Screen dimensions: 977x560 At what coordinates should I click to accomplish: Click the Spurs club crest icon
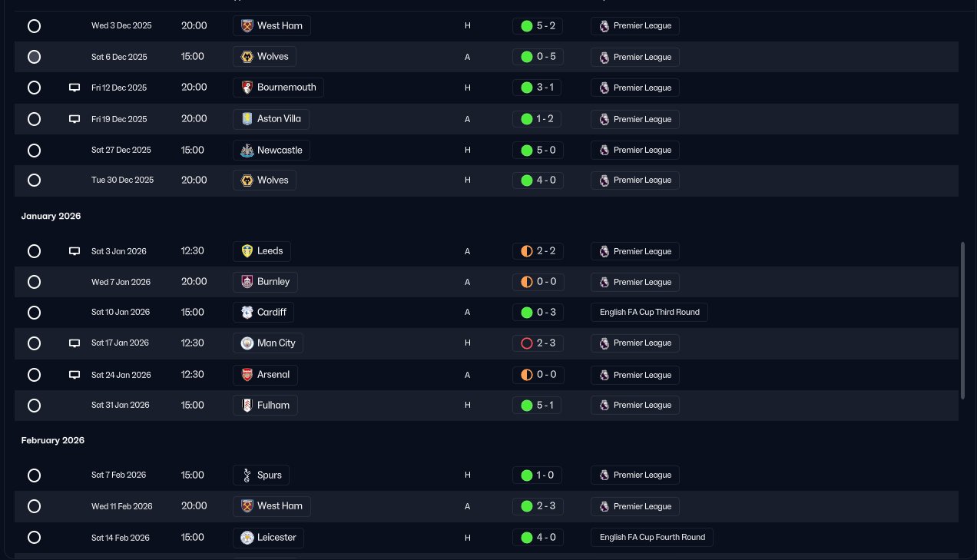247,476
